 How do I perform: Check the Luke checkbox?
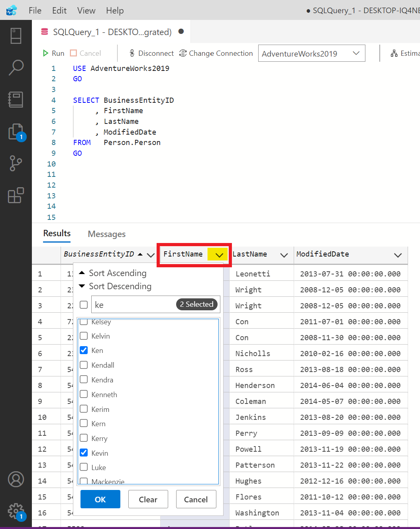coord(84,467)
